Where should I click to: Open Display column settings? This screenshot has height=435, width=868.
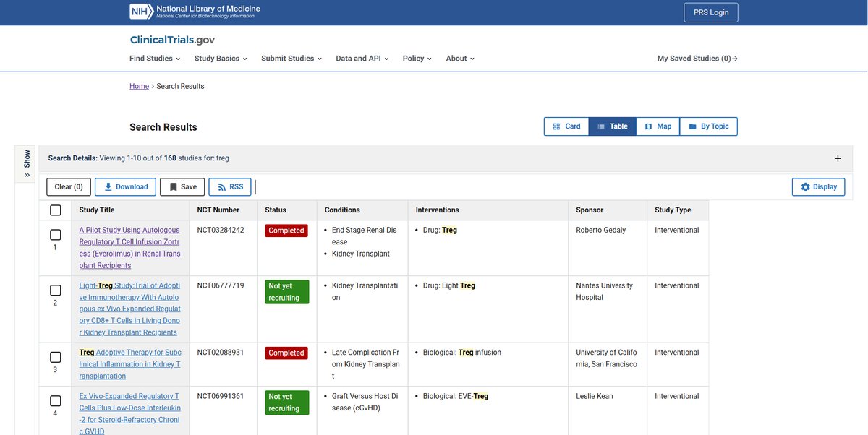click(818, 187)
